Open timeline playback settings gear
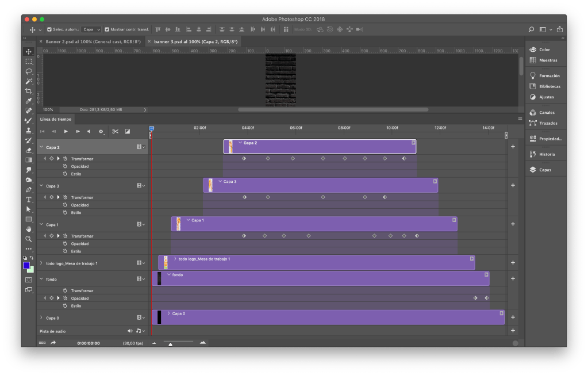This screenshot has width=588, height=375. coord(101,131)
